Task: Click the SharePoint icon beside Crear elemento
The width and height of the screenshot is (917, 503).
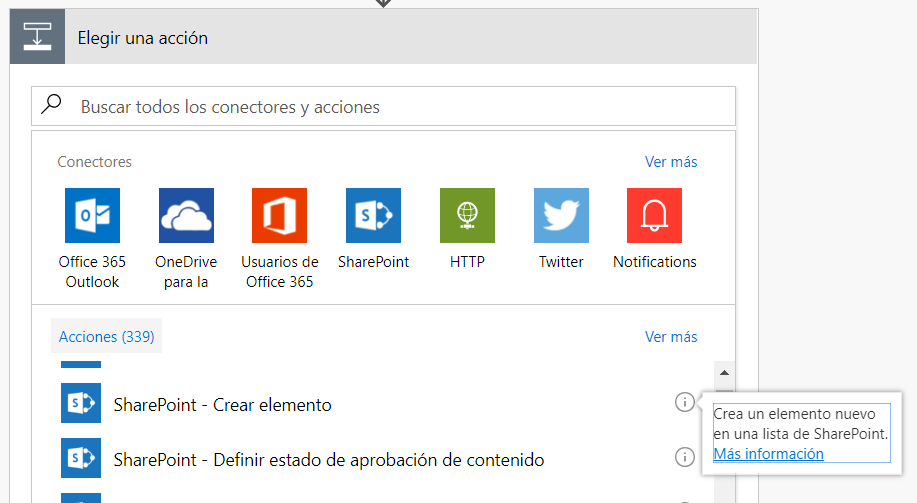Action: coord(81,403)
